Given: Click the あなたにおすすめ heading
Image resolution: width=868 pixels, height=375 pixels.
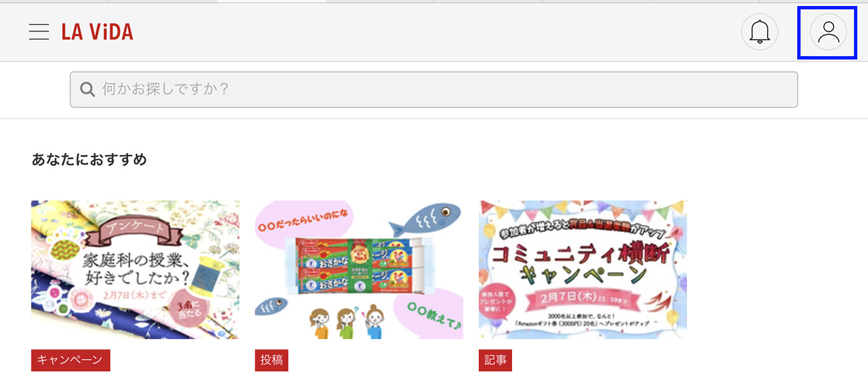Looking at the screenshot, I should (89, 160).
